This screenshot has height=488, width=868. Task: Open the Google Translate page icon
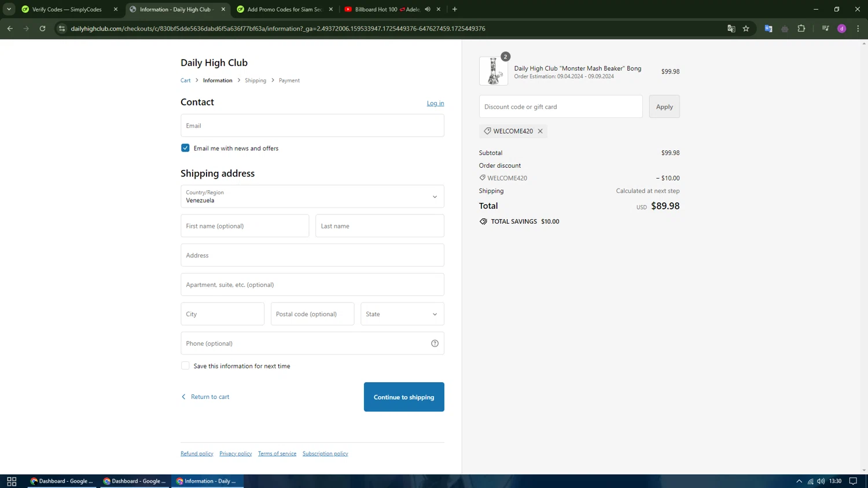pos(731,28)
